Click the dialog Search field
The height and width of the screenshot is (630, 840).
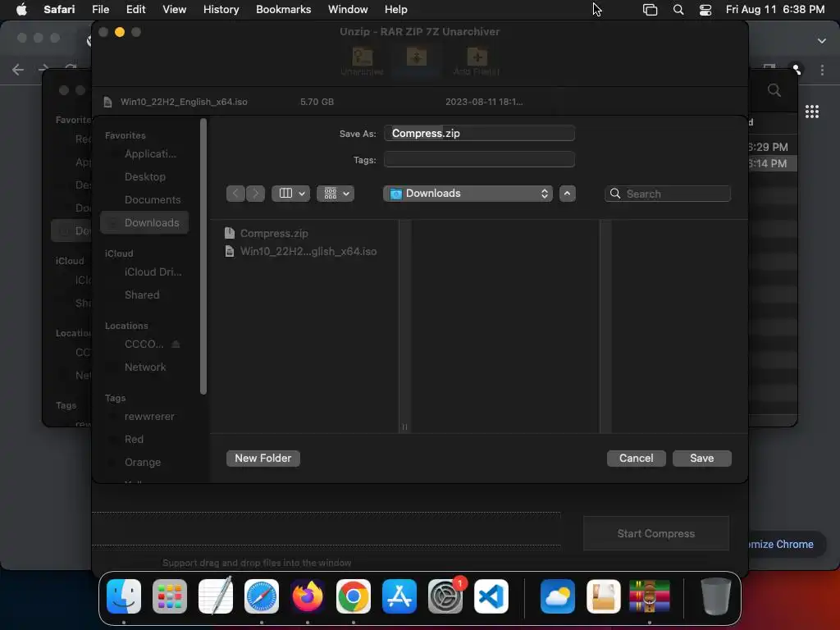668,194
